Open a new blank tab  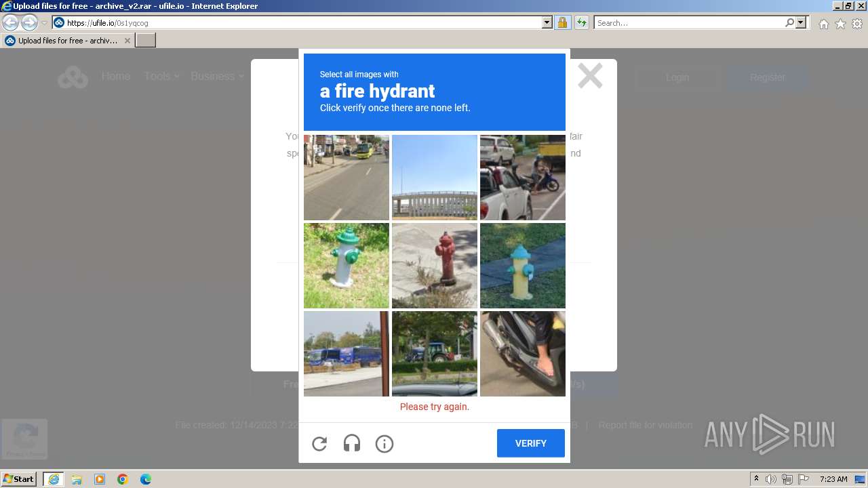(x=146, y=41)
